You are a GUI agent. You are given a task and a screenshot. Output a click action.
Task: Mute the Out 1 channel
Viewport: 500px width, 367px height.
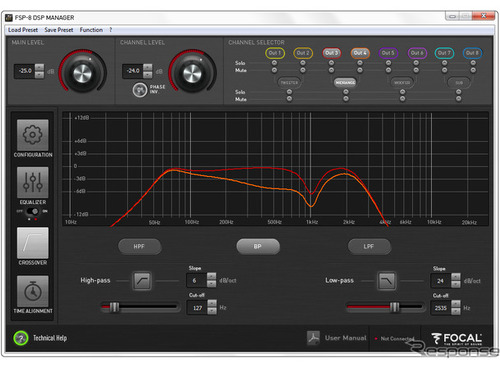(274, 70)
